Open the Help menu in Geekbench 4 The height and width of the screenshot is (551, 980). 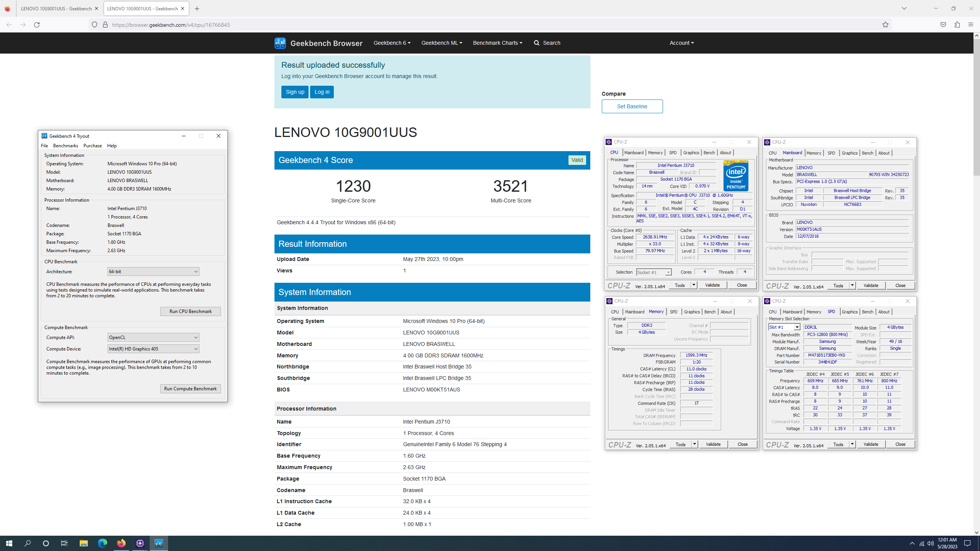click(112, 146)
